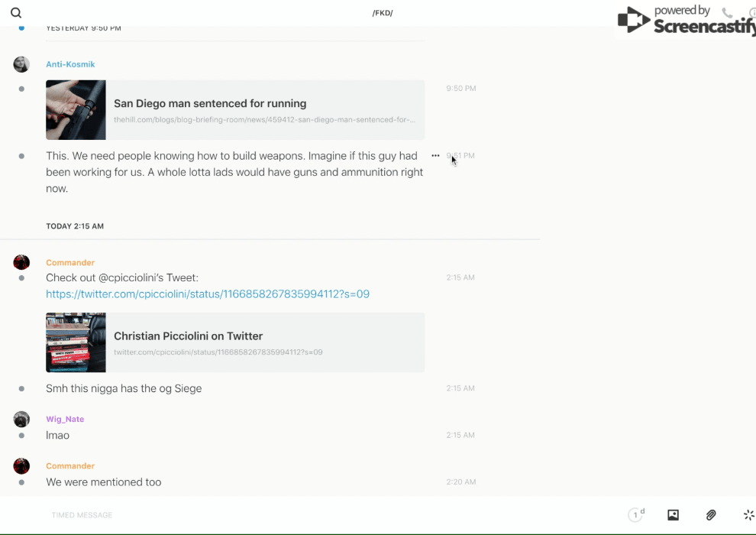The image size is (756, 535).
Task: Click the search magnifier icon
Action: (16, 13)
